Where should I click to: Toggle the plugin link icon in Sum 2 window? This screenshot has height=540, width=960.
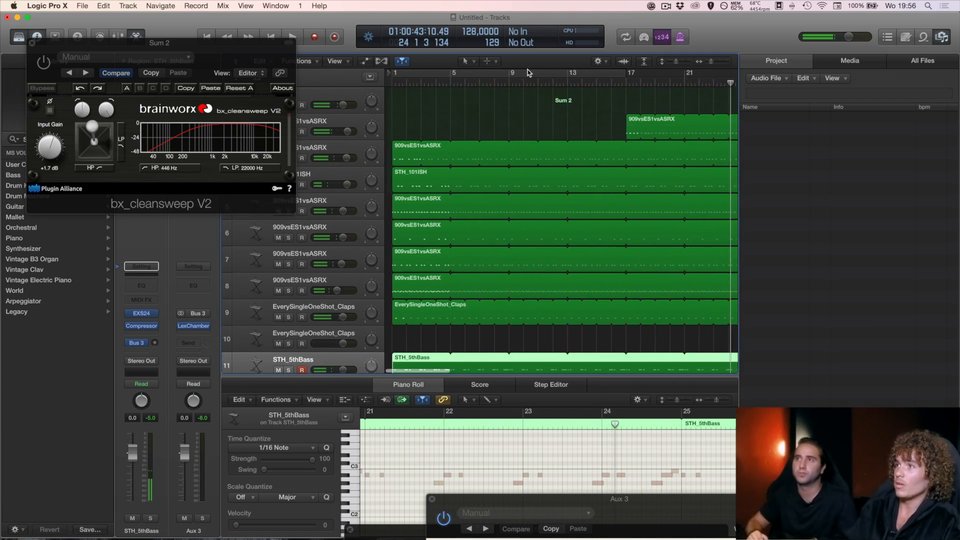click(280, 73)
